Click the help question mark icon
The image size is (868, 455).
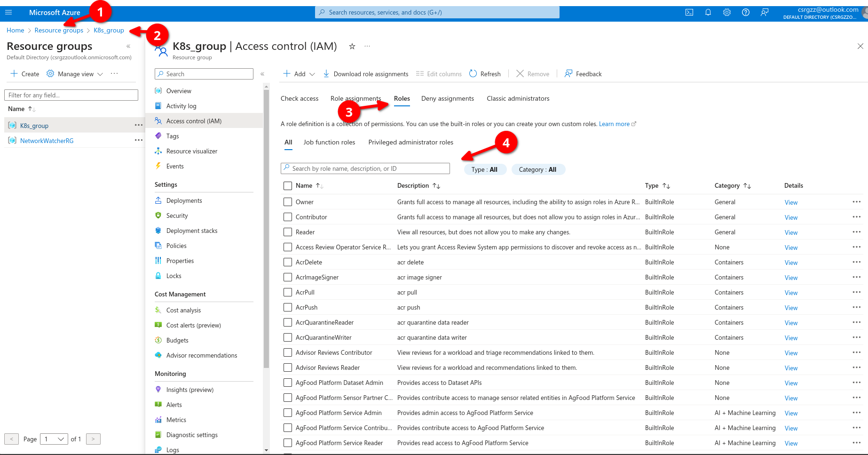(746, 13)
